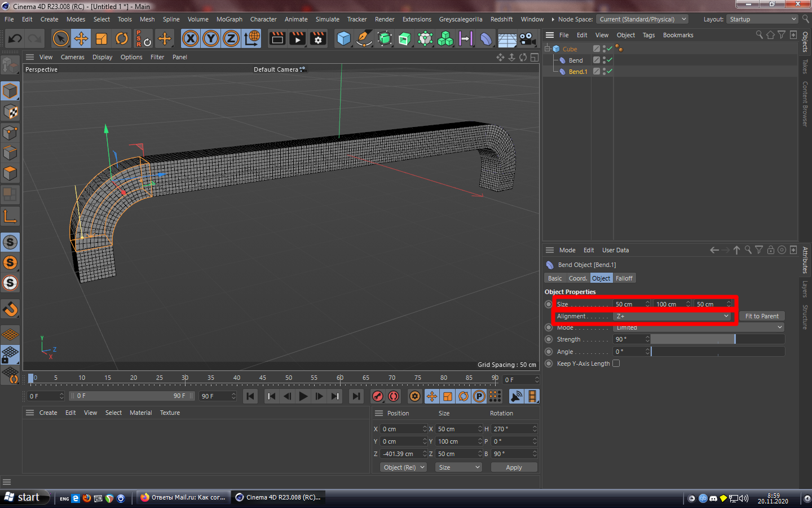Viewport: 812px width, 508px height.
Task: Switch to the Basic tab
Action: 555,278
